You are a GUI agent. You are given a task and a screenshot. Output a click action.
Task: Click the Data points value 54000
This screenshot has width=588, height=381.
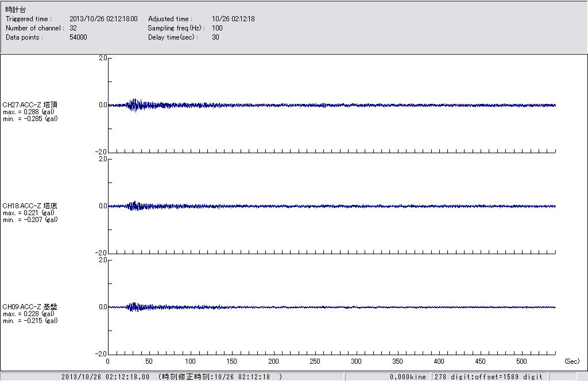pos(78,37)
